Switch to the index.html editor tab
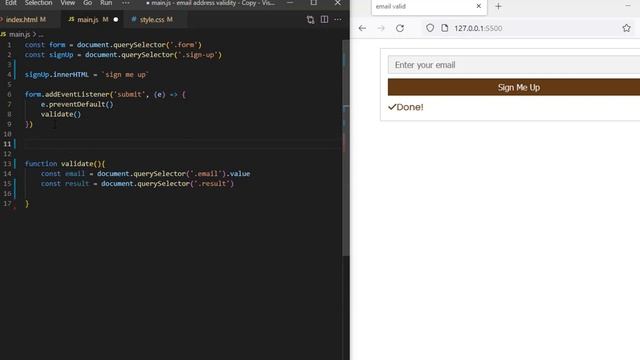Screen dimensions: 640x360 (x=25, y=19)
